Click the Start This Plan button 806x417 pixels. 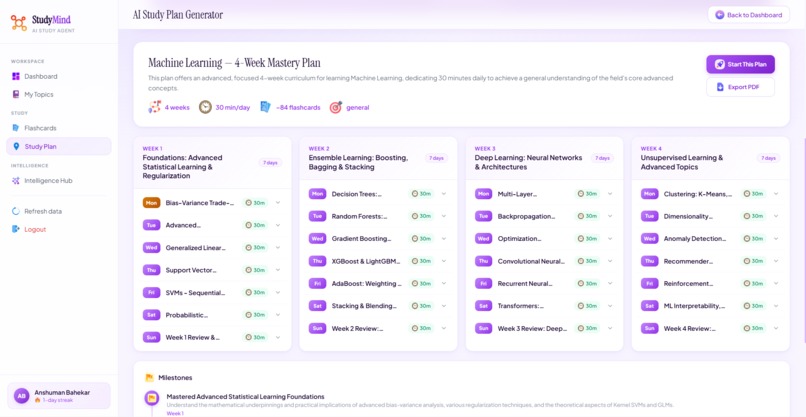coord(740,64)
